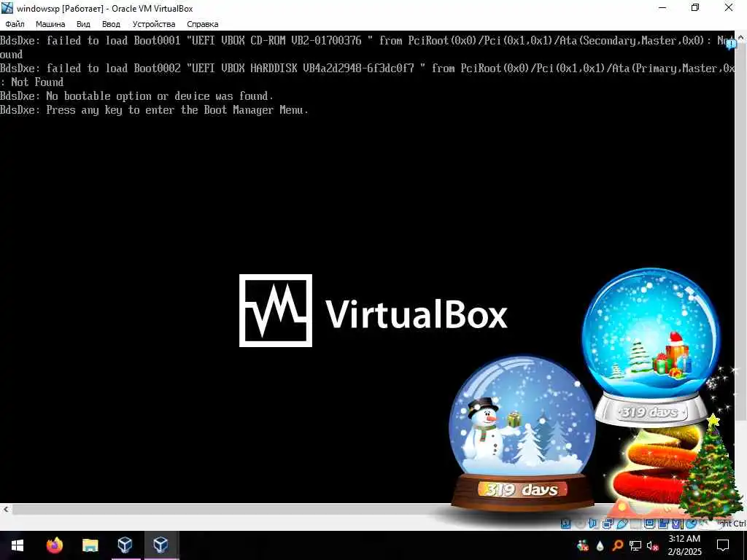
Task: Click the network adapters status icon
Action: click(608, 524)
